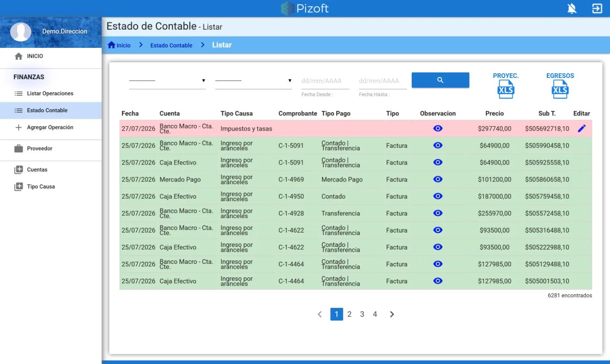
Task: Click the add-box icon beside Cuentas
Action: (x=18, y=170)
